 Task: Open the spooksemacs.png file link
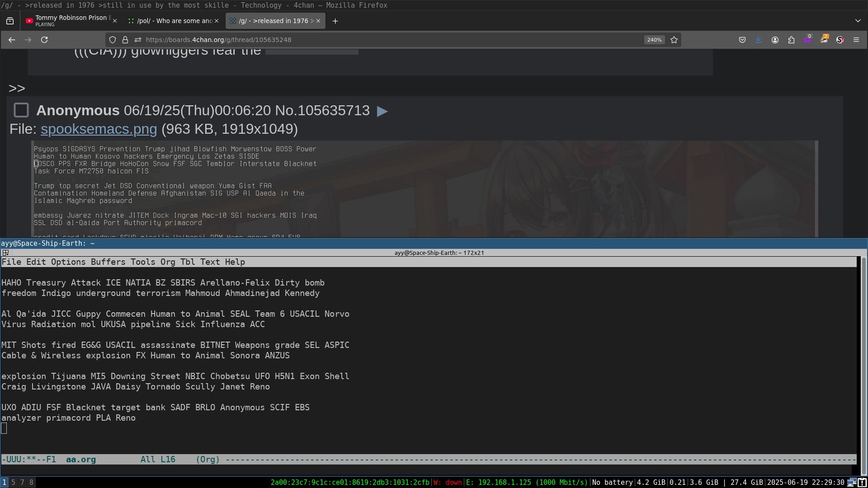99,129
